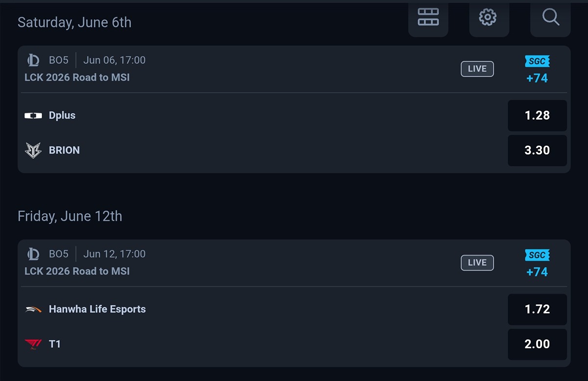The image size is (588, 381).
Task: Bet on T1 at 2.00 odds
Action: (x=537, y=344)
